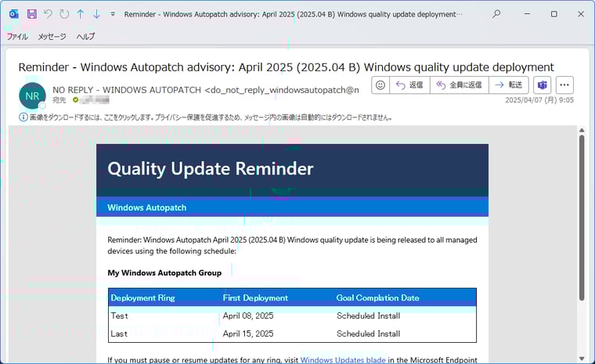Add a reaction with the smiley icon
This screenshot has height=364, width=595.
point(380,85)
